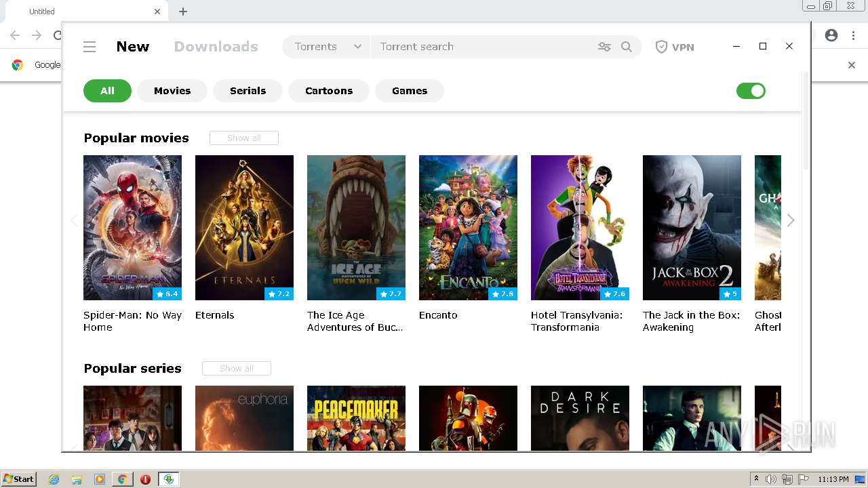The width and height of the screenshot is (868, 488).
Task: Open Hotel Transylvania Transformania poster
Action: tap(580, 228)
